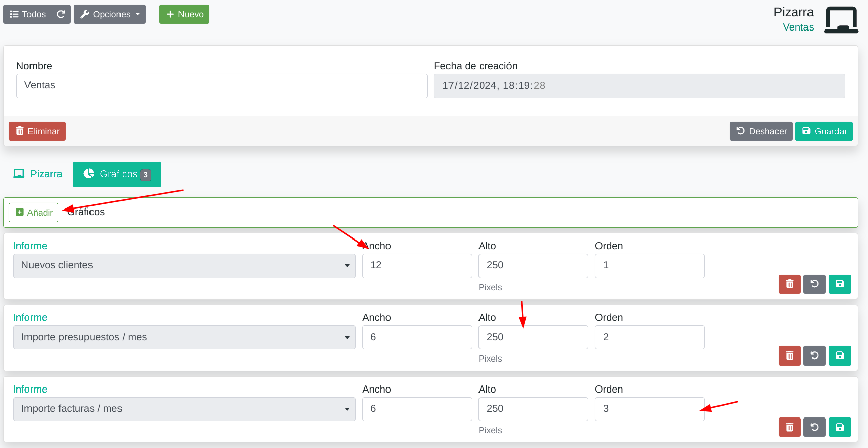The height and width of the screenshot is (448, 868).
Task: Switch to the Pizarra tab
Action: click(x=38, y=174)
